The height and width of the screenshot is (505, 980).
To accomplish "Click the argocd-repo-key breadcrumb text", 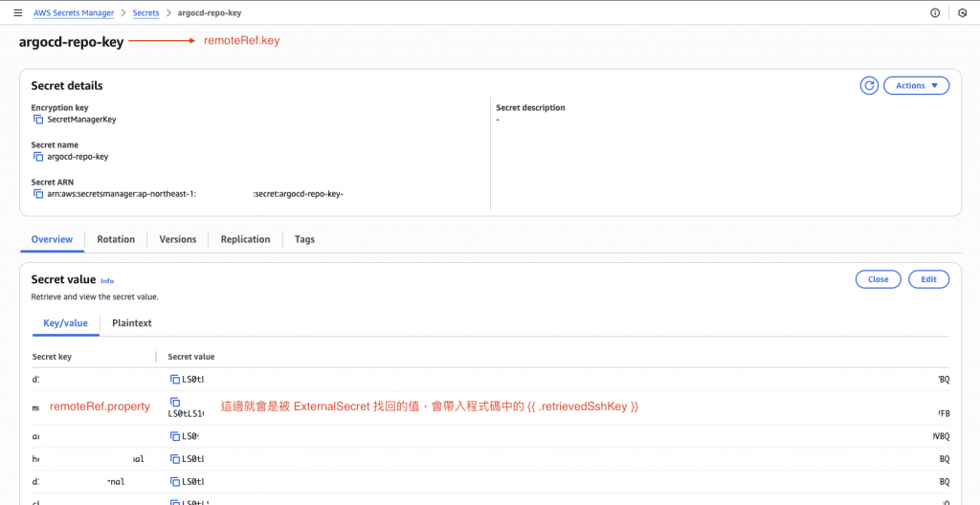I will pos(210,12).
